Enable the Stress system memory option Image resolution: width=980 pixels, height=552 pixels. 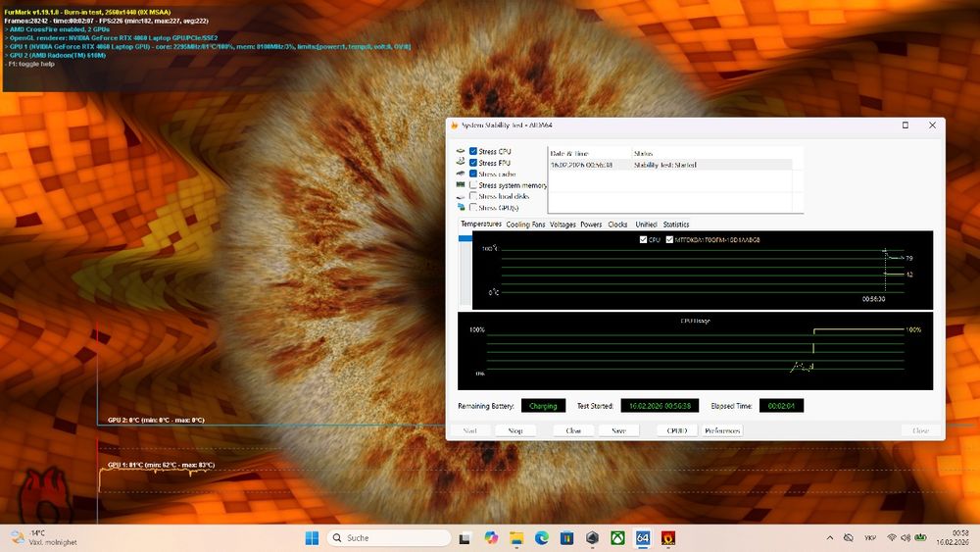point(473,185)
